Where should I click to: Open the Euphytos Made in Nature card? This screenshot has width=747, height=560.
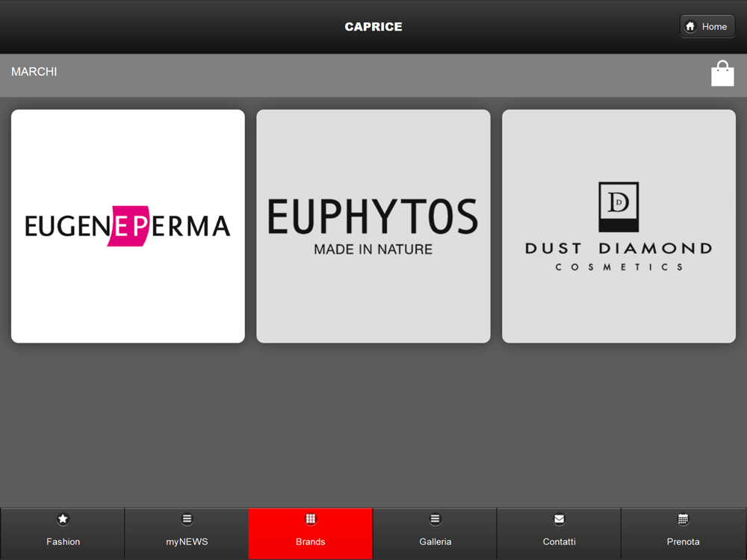pos(373,226)
